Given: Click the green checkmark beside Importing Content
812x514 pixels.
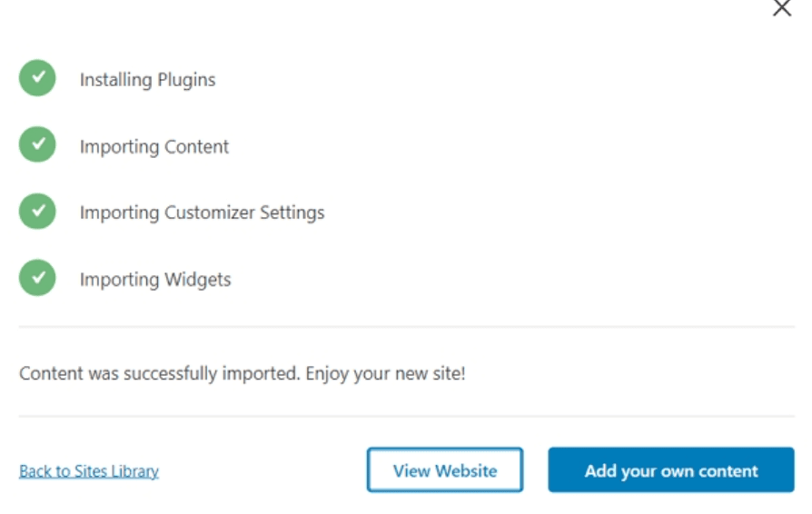Looking at the screenshot, I should tap(37, 144).
